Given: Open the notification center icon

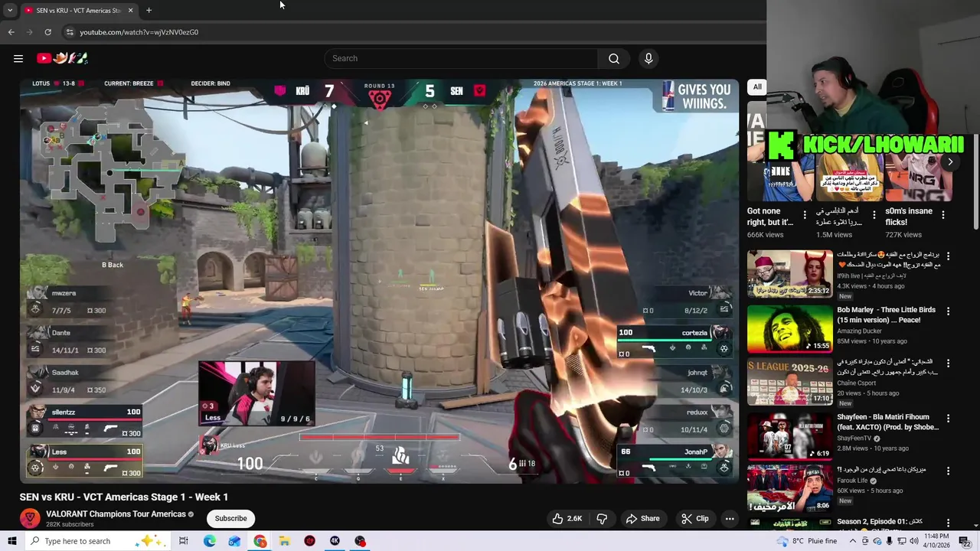Looking at the screenshot, I should pos(965,541).
